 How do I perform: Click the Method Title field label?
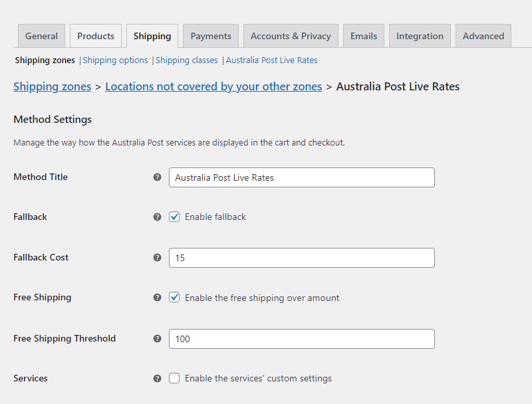(x=41, y=177)
